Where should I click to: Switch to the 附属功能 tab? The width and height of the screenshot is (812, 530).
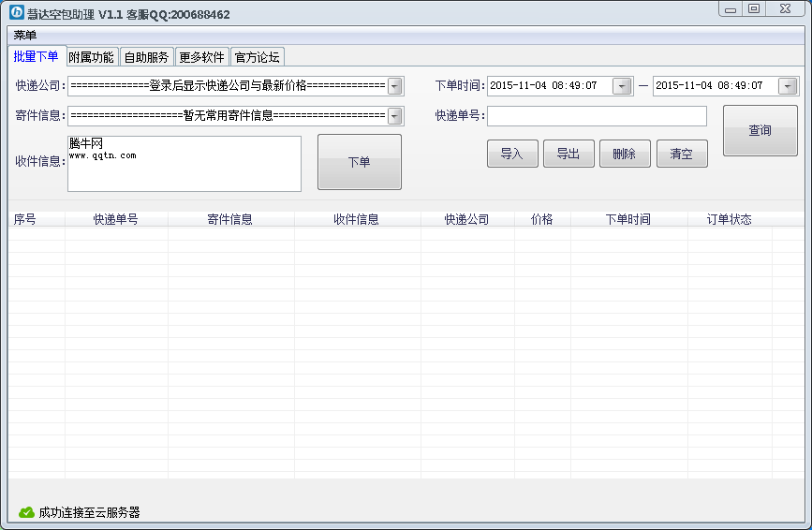point(91,57)
